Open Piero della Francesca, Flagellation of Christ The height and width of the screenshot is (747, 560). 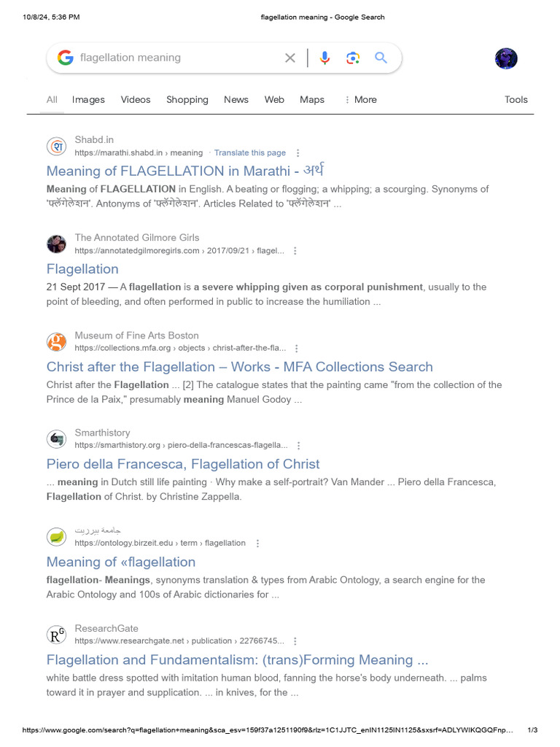point(183,464)
